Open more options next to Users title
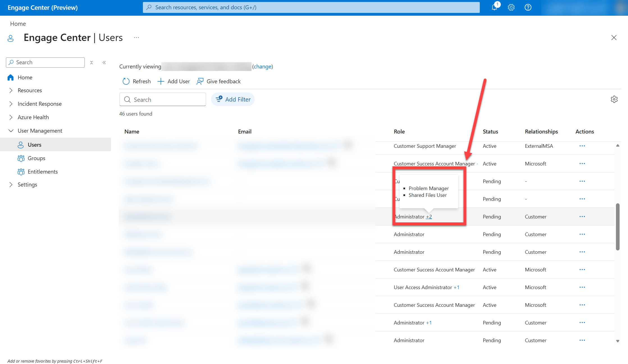 point(136,38)
